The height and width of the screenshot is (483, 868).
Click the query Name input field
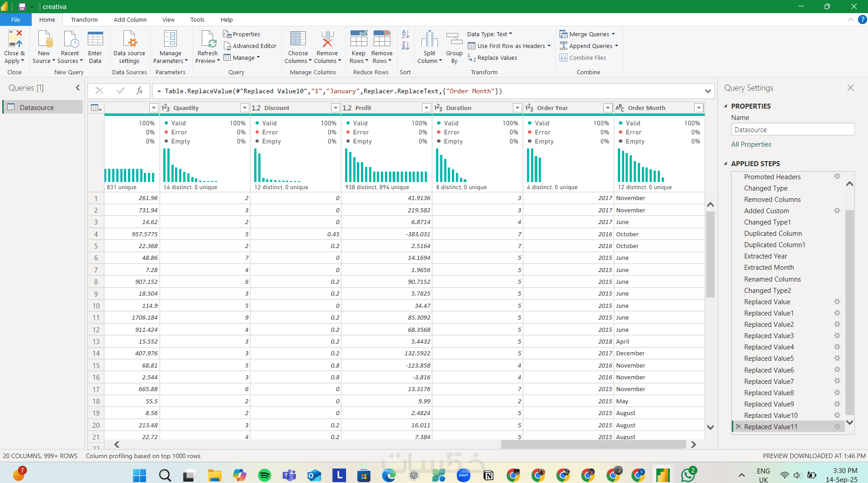(x=792, y=129)
